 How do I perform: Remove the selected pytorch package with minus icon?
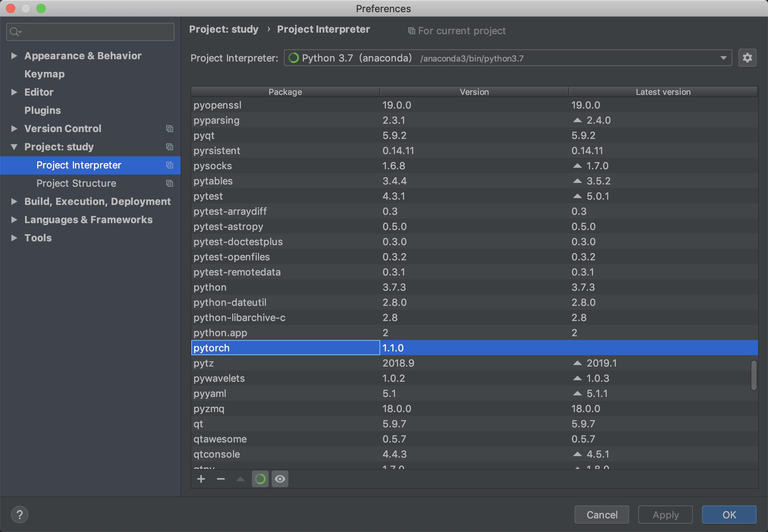click(x=220, y=479)
